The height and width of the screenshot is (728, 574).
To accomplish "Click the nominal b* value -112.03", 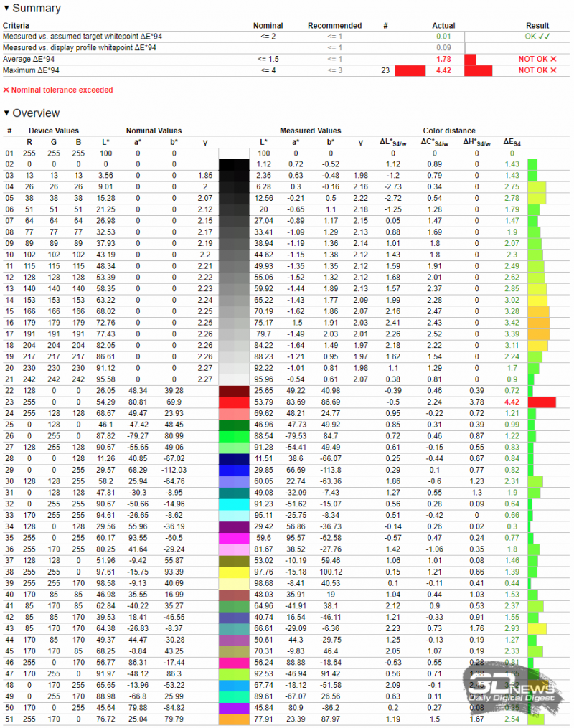I will click(174, 470).
